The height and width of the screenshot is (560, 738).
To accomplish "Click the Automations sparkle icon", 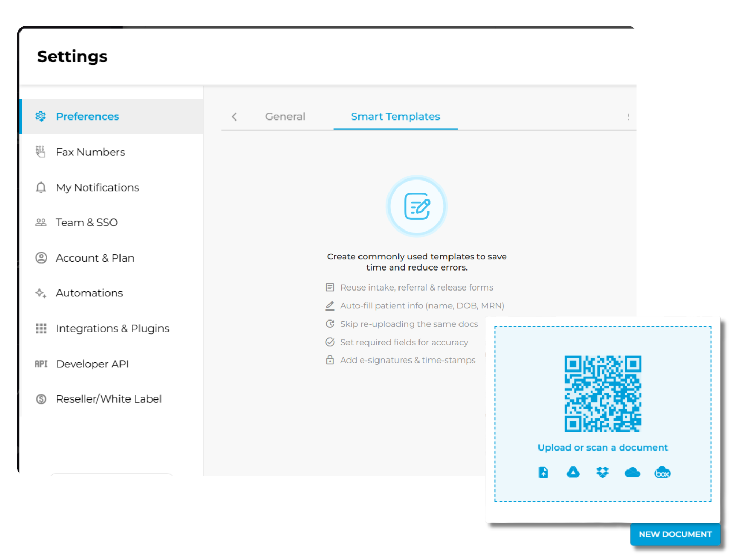I will [x=41, y=293].
